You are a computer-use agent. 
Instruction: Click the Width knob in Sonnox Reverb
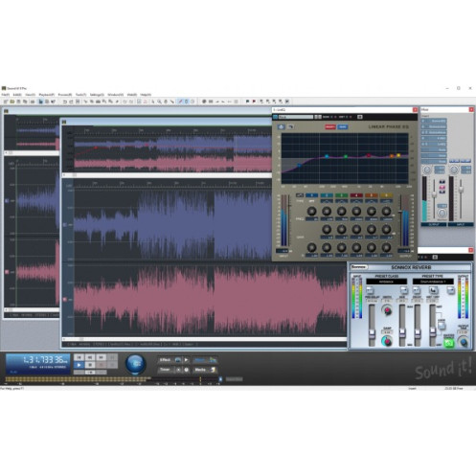[387, 310]
